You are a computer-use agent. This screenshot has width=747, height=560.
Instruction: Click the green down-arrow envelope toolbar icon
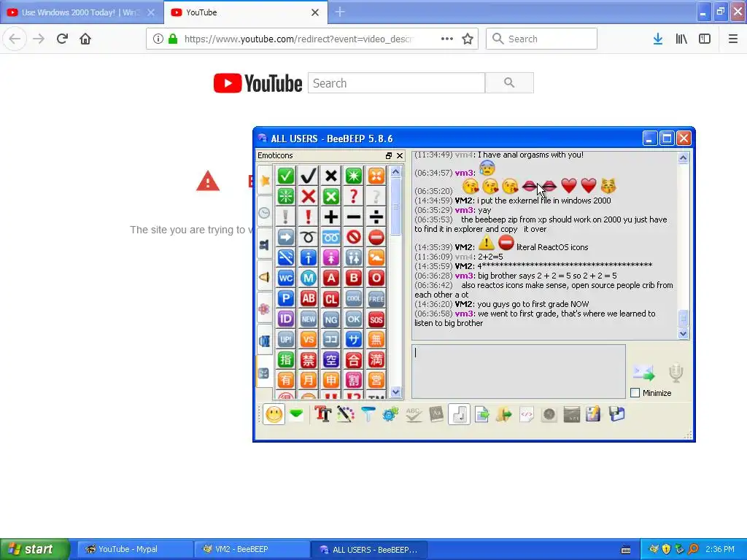coord(296,414)
